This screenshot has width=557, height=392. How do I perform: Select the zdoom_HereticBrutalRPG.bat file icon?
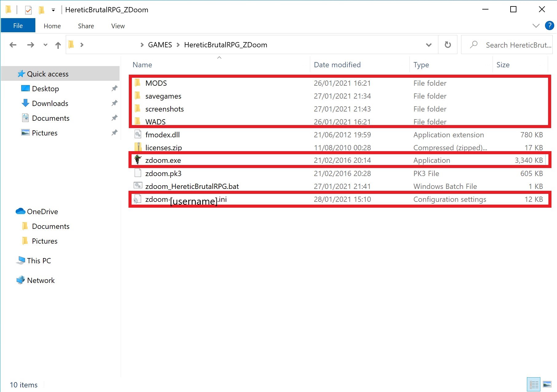point(138,186)
